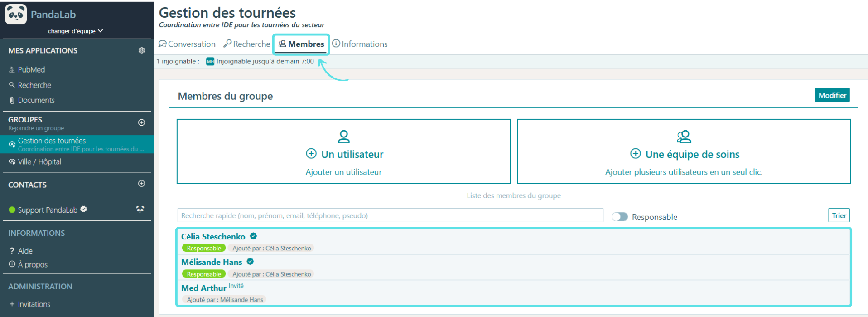The image size is (868, 317).
Task: Click the Responsable badge under Célia Steschenko
Action: coord(204,248)
